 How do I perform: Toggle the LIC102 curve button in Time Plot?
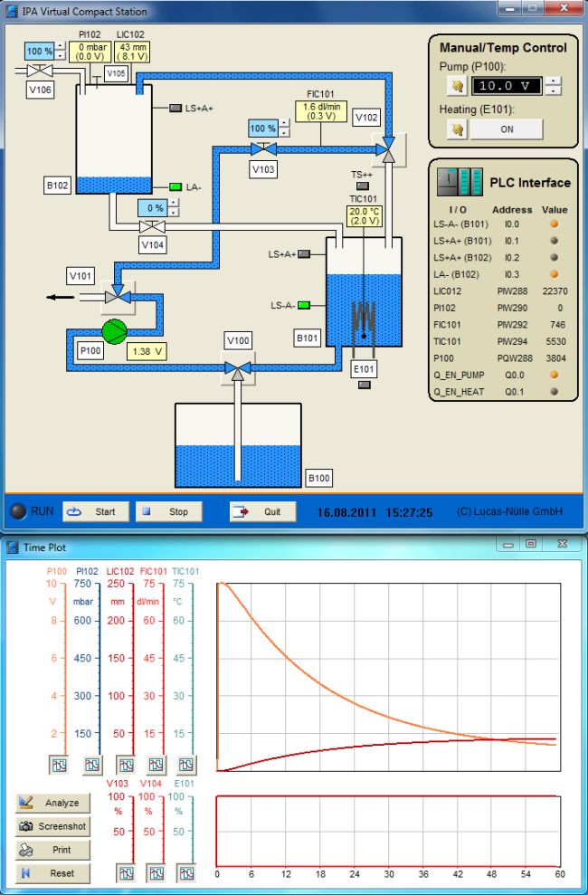(x=126, y=765)
